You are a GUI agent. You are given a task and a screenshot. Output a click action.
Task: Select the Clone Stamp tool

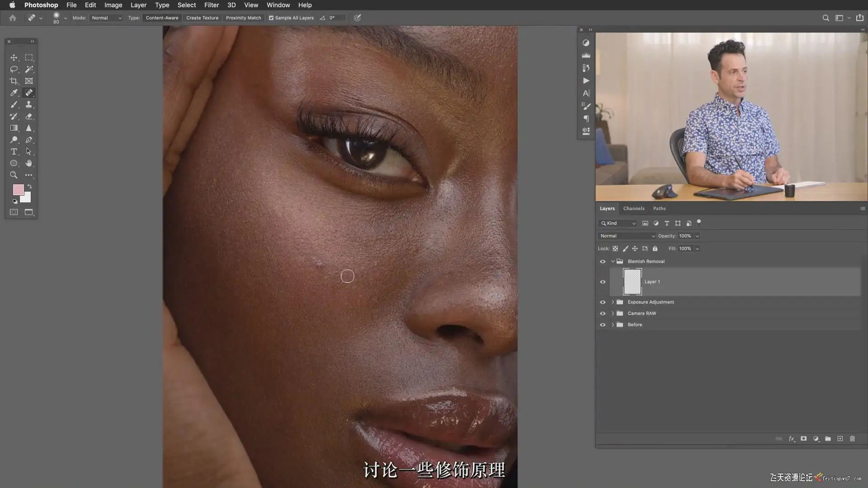coord(29,104)
